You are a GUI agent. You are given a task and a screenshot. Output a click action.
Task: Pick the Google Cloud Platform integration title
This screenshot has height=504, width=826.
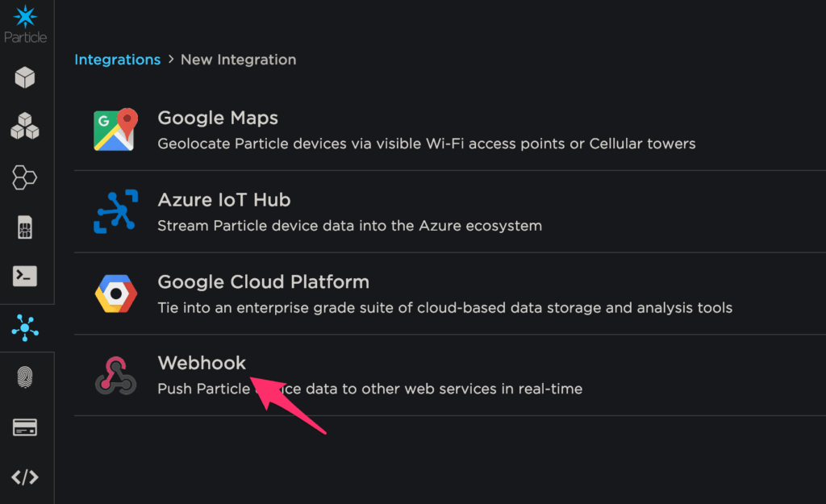pyautogui.click(x=263, y=282)
